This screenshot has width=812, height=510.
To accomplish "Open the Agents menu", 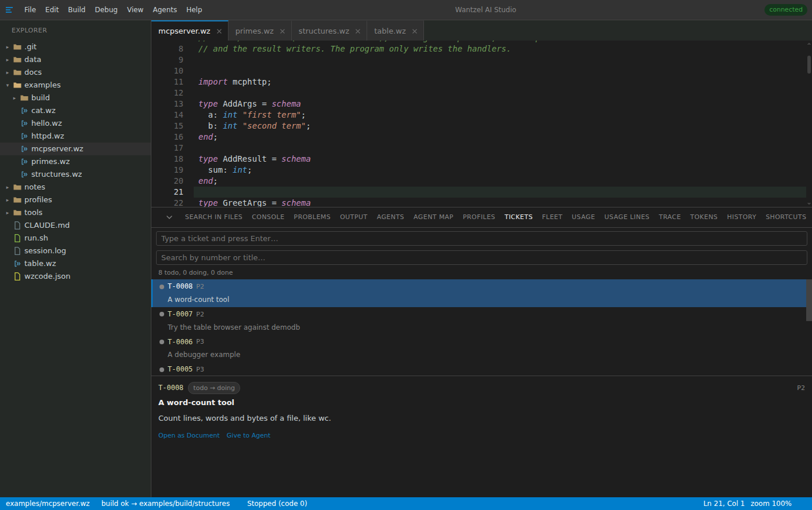I will point(165,10).
